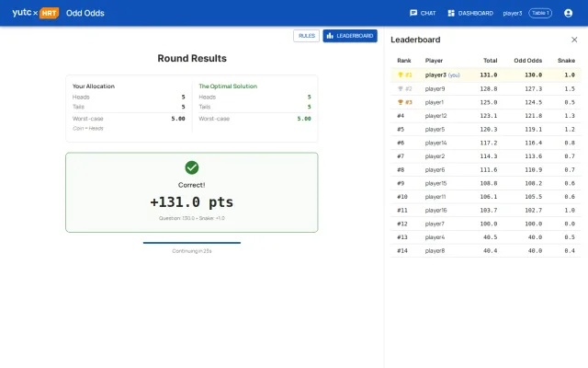
Task: Click total 125.0 for player1
Action: point(489,102)
